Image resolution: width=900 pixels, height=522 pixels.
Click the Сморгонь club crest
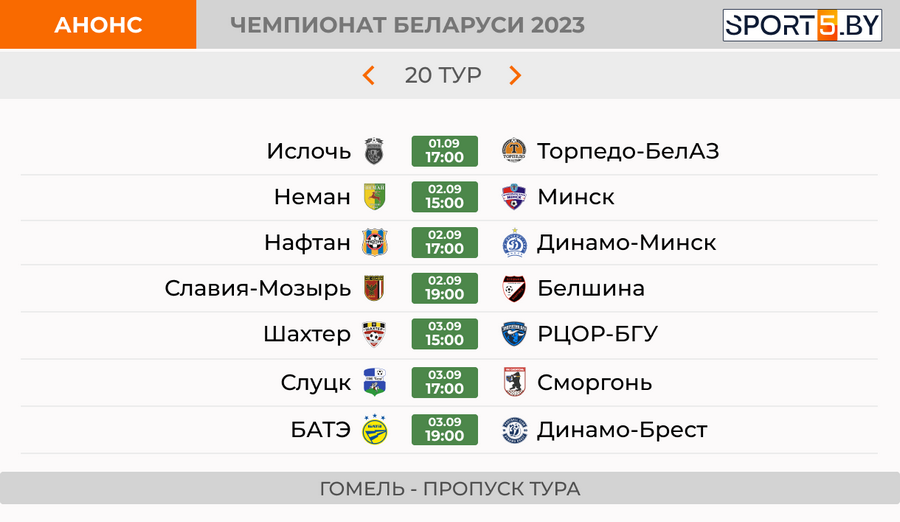[514, 382]
